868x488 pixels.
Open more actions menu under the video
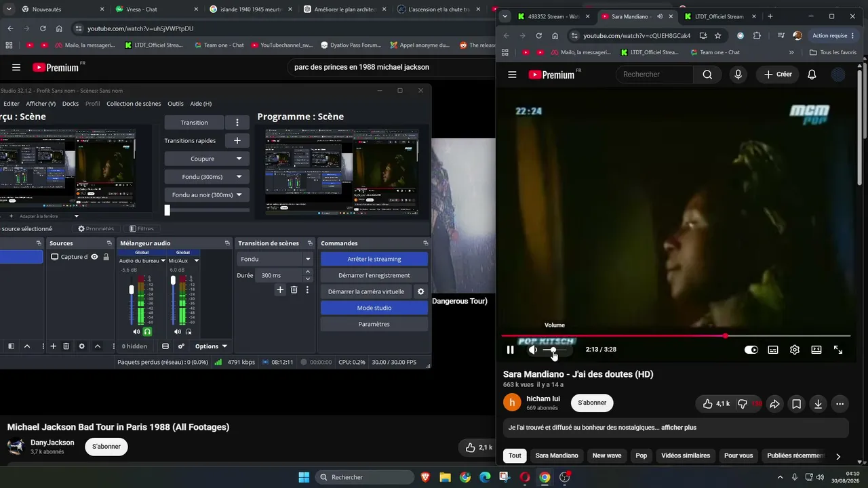tap(840, 404)
